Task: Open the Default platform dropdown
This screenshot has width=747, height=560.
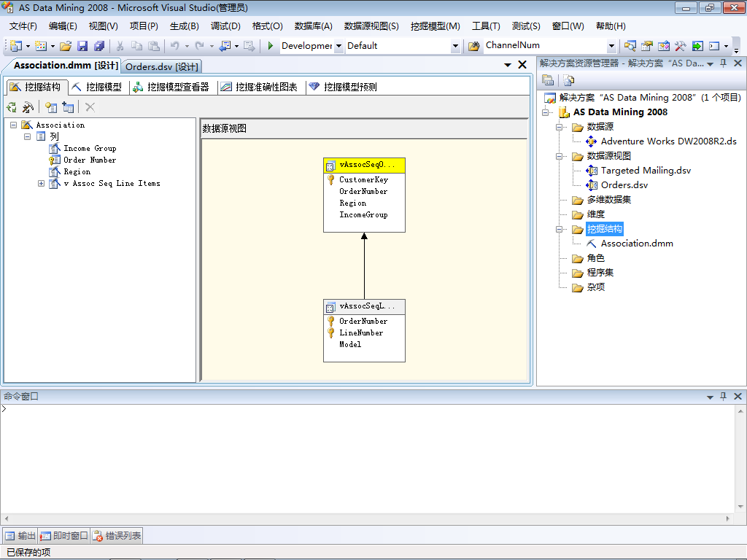Action: coord(455,46)
